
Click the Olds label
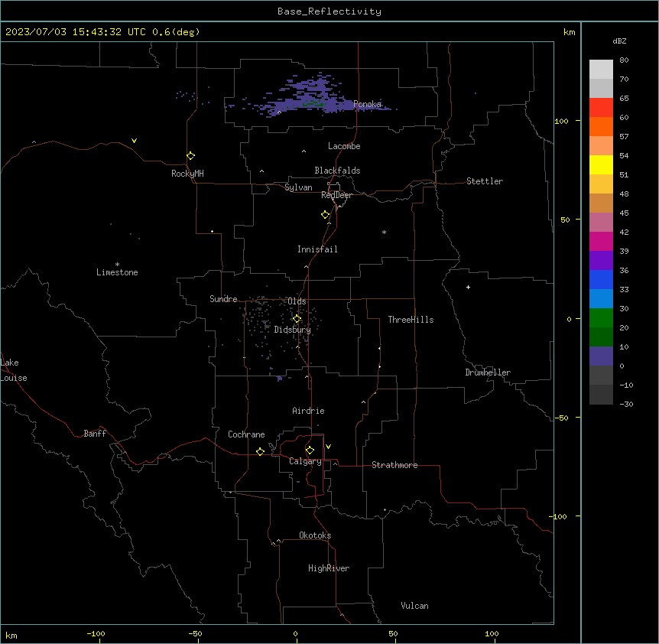pyautogui.click(x=297, y=301)
